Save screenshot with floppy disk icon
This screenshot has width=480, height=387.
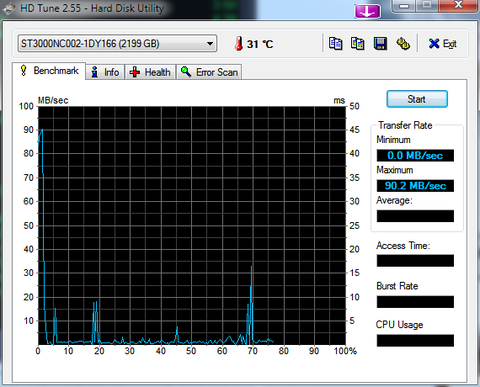[380, 44]
